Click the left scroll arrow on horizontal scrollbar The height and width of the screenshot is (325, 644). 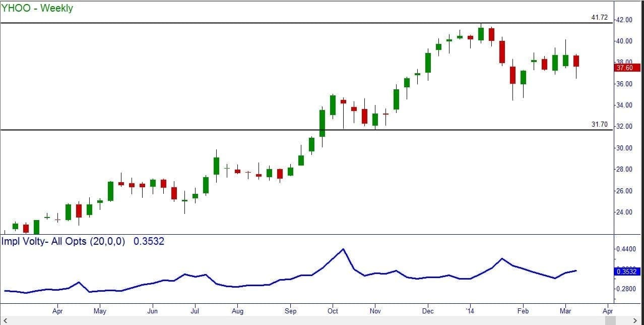(3, 321)
